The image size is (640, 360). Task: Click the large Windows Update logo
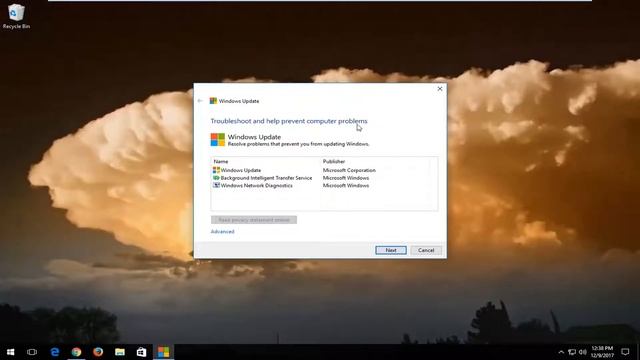(218, 140)
